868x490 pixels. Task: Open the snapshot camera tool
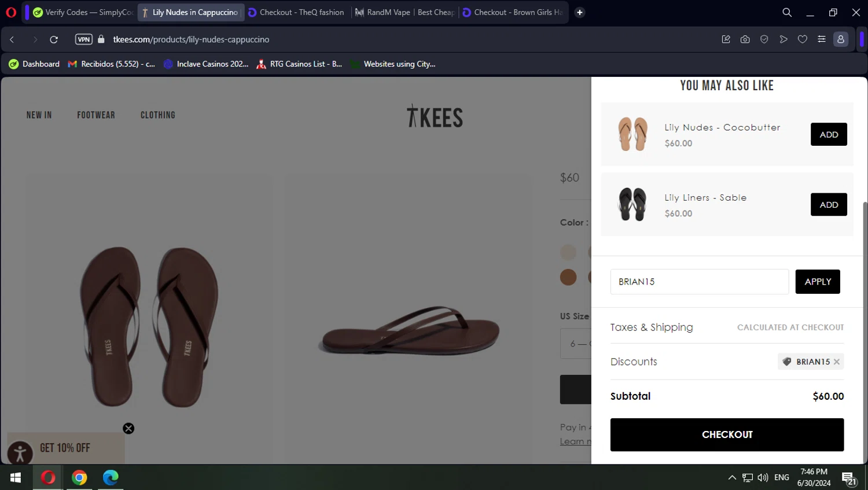tap(745, 39)
